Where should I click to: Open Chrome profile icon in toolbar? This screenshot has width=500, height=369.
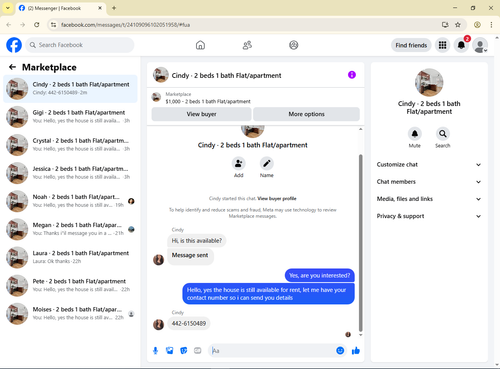477,25
